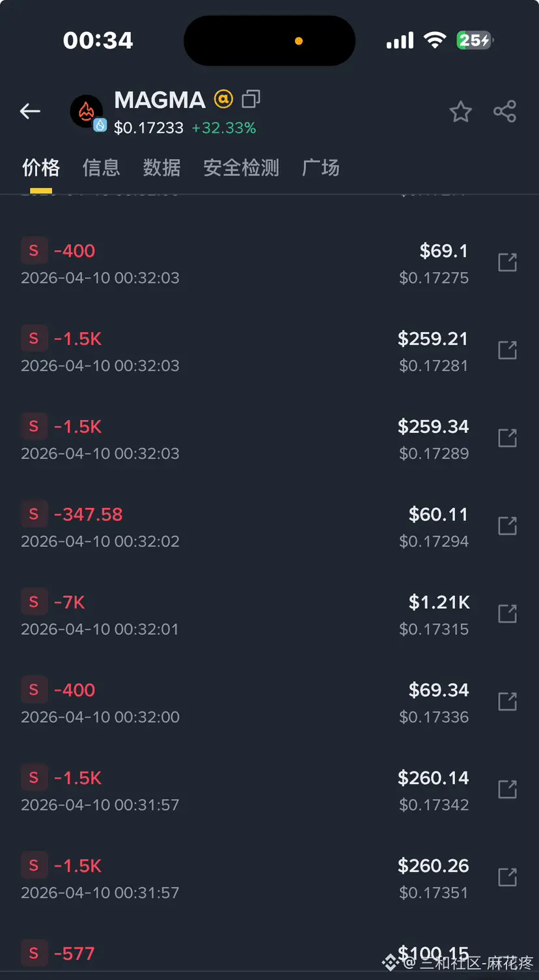Tap the orange @ badge beside MAGMA
Viewport: 539px width, 980px height.
tap(223, 99)
